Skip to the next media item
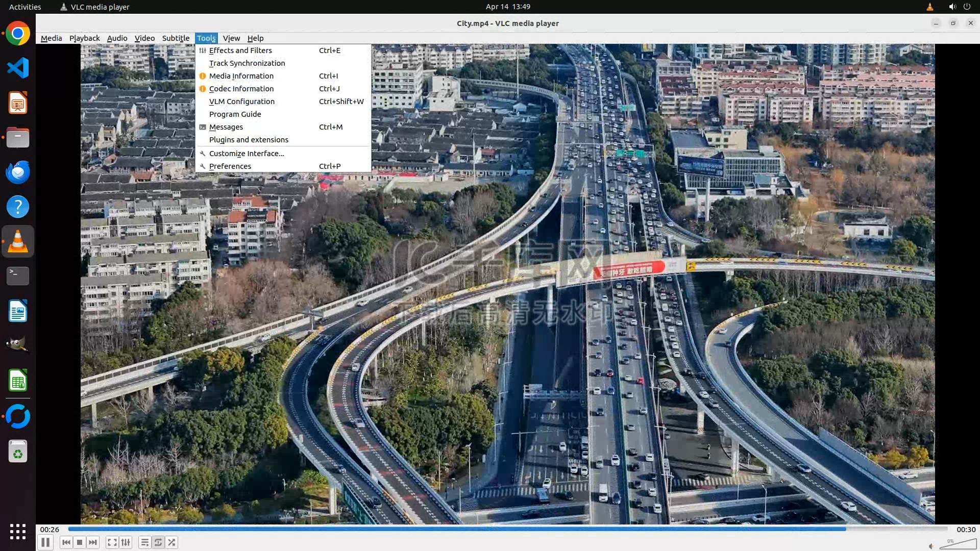Image resolution: width=980 pixels, height=551 pixels. (93, 542)
